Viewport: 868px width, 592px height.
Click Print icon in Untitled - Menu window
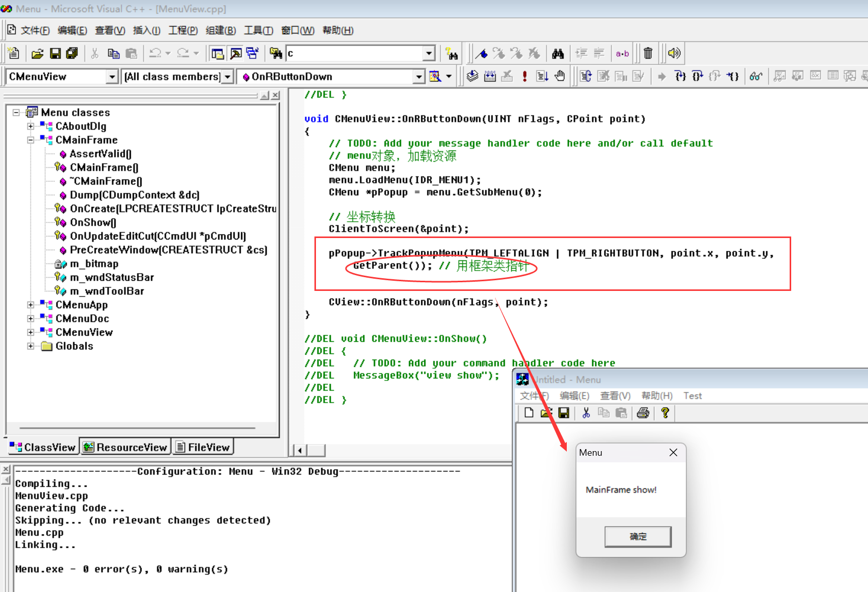(x=643, y=413)
